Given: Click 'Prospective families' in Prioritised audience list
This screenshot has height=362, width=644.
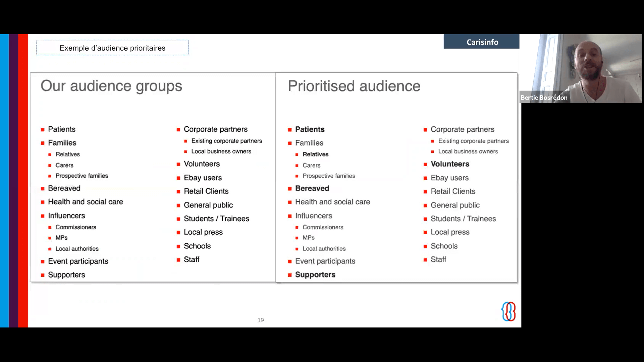Looking at the screenshot, I should [x=329, y=176].
